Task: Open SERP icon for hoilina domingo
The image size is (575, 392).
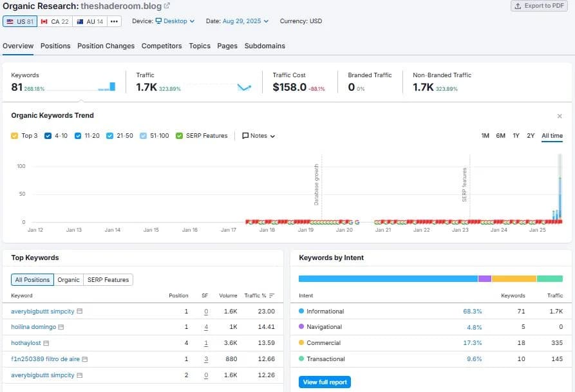Action: coord(61,327)
